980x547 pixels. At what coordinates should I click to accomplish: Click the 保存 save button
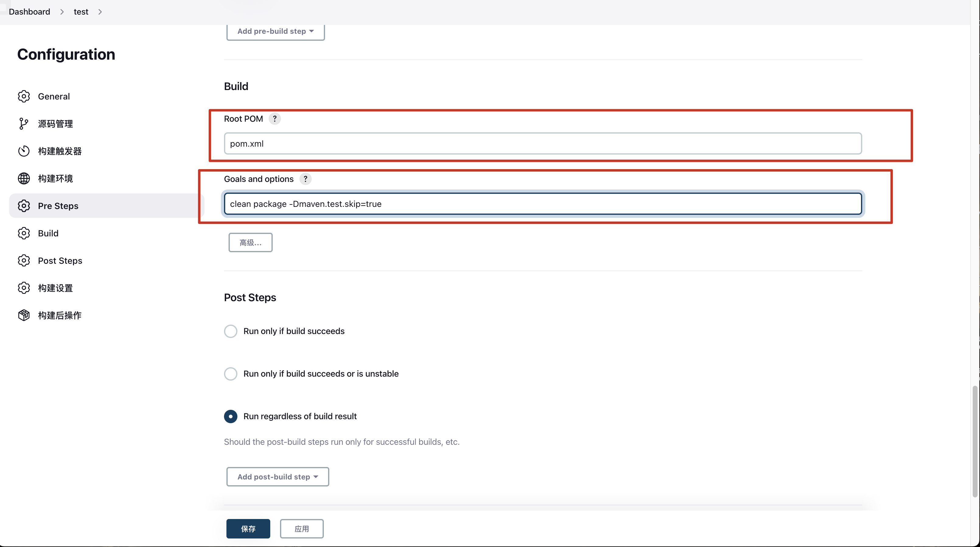(x=248, y=529)
